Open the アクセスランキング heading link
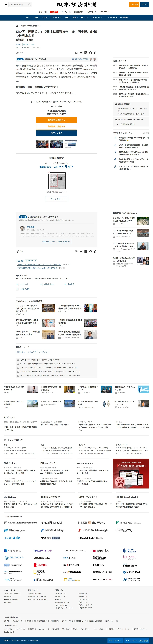The height and width of the screenshot is (644, 153). [122, 133]
